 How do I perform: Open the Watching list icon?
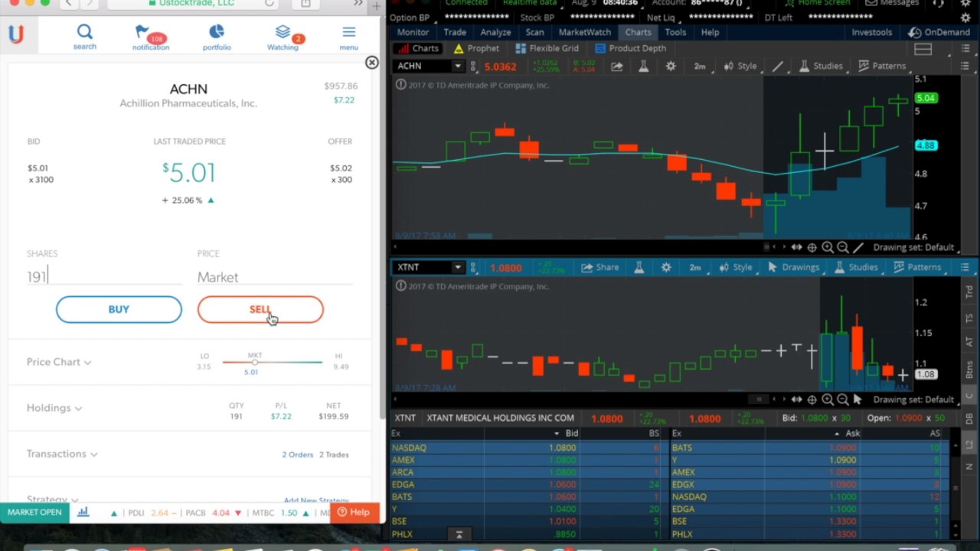(x=283, y=36)
